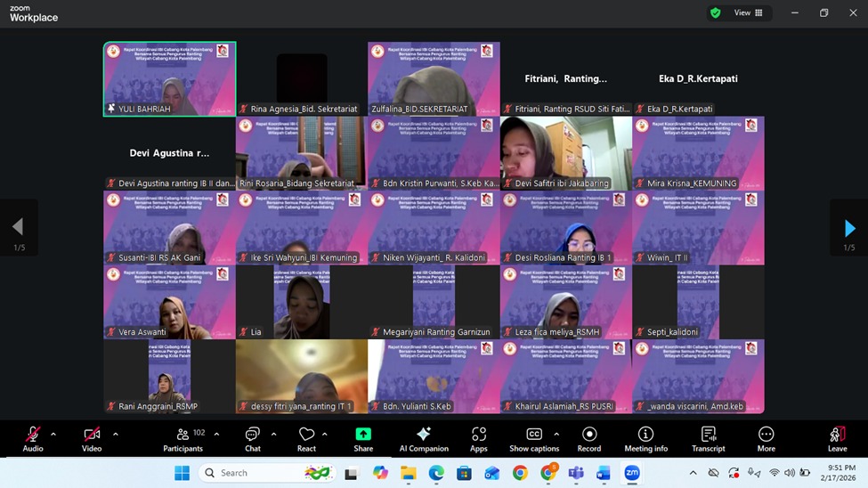The height and width of the screenshot is (488, 868).
Task: Click the green encryption shield icon
Action: pyautogui.click(x=715, y=13)
